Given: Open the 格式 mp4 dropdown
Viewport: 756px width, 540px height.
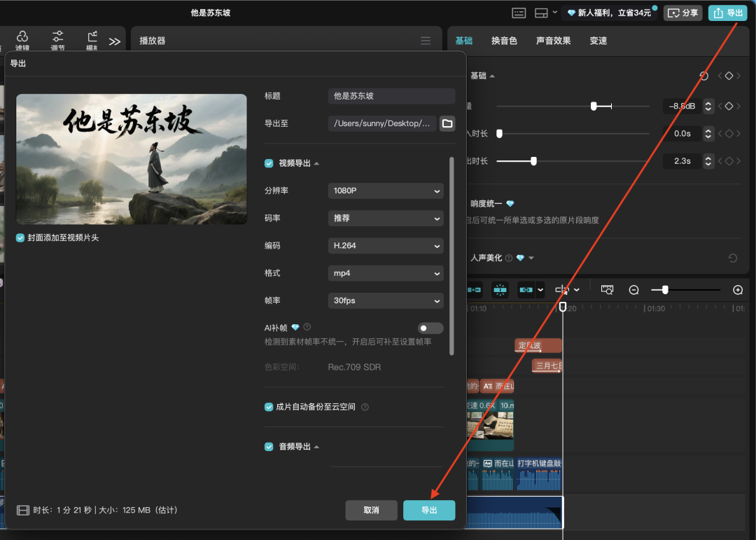Looking at the screenshot, I should click(385, 273).
